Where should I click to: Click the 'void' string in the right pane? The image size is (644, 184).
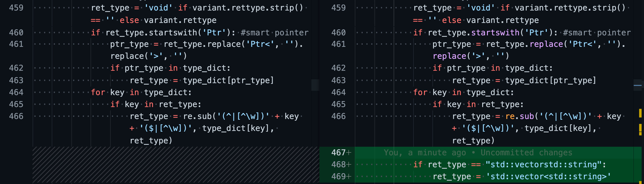[x=480, y=8]
